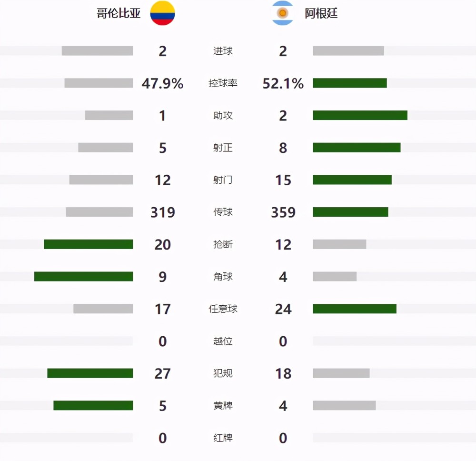Select the 哥伦比亚 team name

(119, 13)
